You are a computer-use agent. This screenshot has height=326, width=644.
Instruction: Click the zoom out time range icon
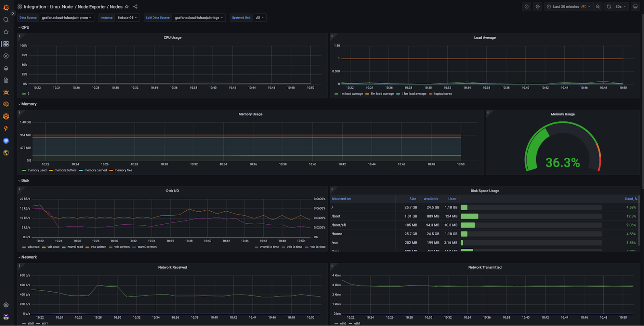click(x=598, y=7)
